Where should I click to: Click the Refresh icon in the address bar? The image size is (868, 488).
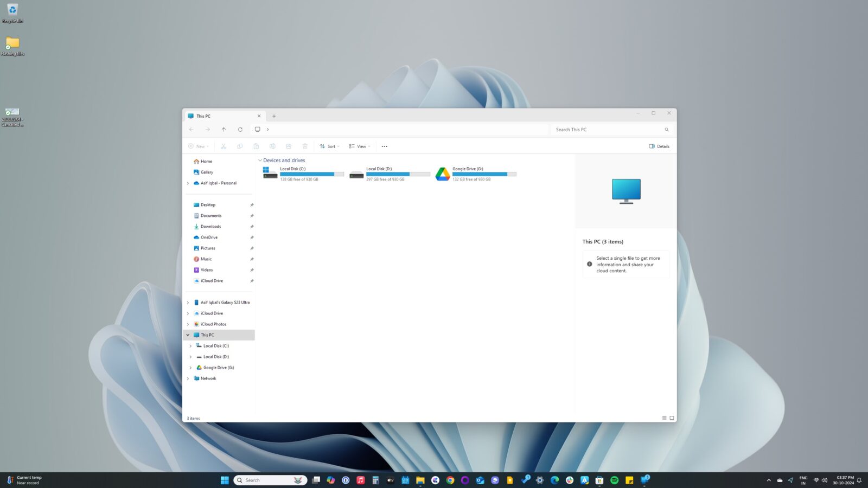point(240,129)
